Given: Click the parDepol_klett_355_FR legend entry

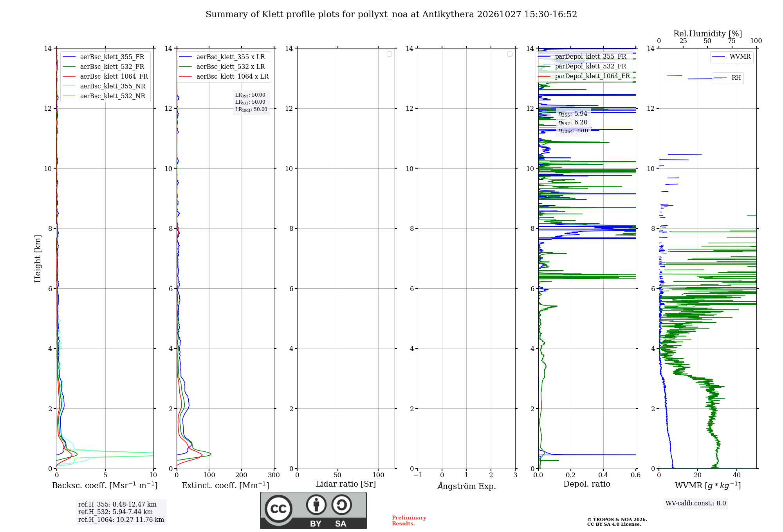Looking at the screenshot, I should 582,57.
